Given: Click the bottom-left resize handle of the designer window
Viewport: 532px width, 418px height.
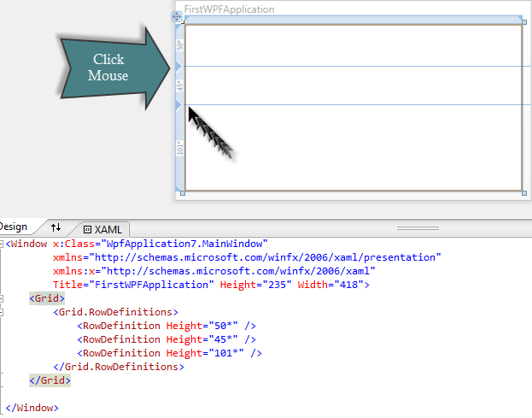Looking at the screenshot, I should 183,193.
